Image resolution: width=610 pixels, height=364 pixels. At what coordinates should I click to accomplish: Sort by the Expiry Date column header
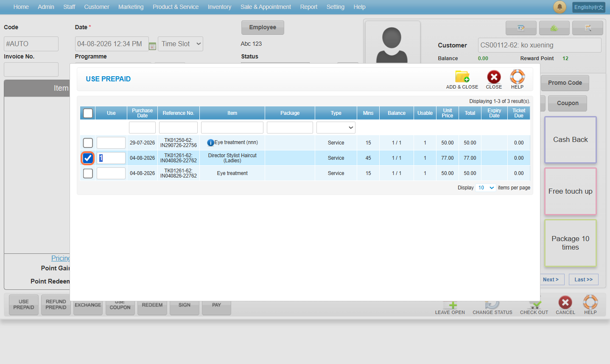(494, 113)
